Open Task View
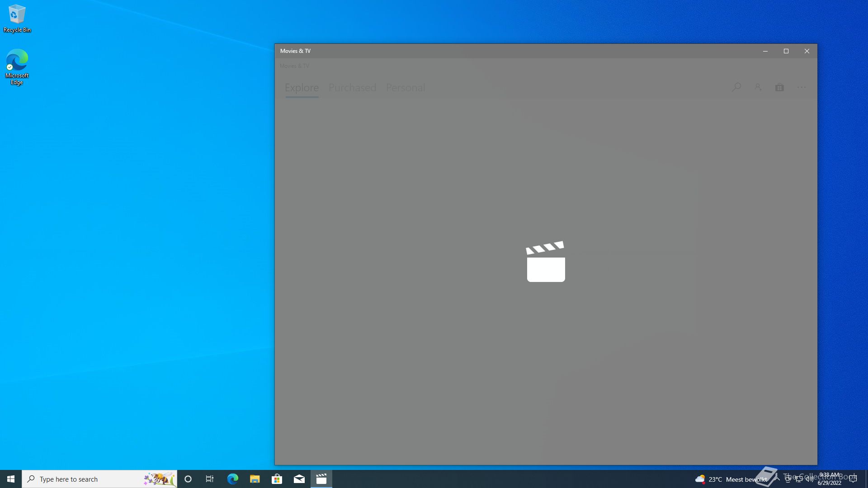 [210, 479]
